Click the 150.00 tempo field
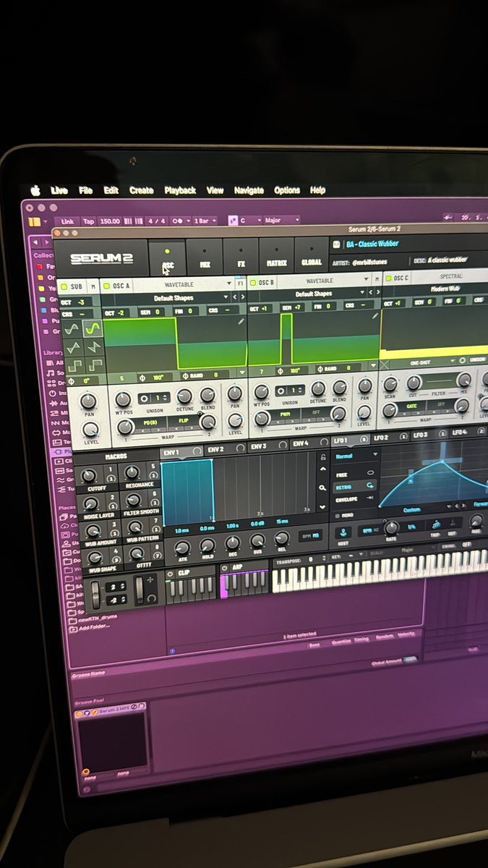This screenshot has height=868, width=488. [x=111, y=221]
